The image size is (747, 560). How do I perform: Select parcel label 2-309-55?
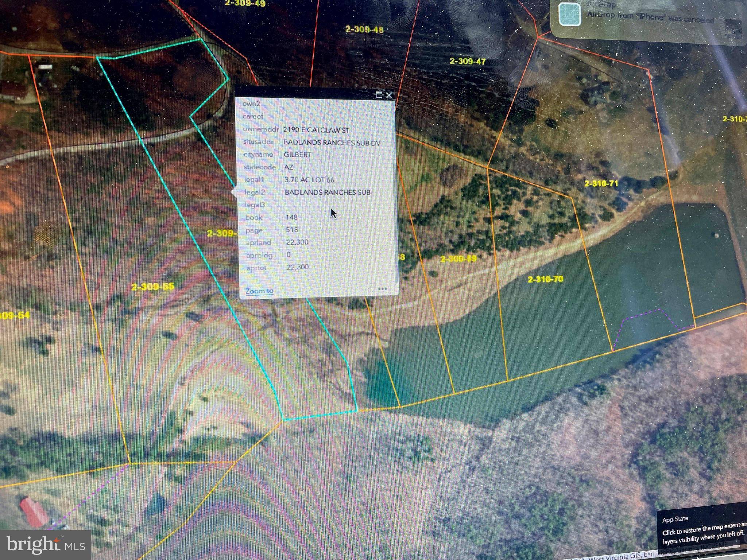point(152,287)
